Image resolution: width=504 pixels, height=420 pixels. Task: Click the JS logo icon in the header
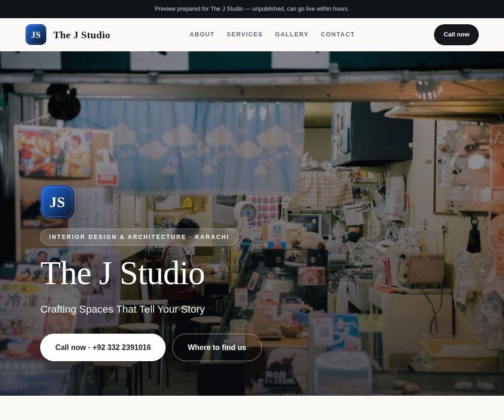click(x=35, y=35)
